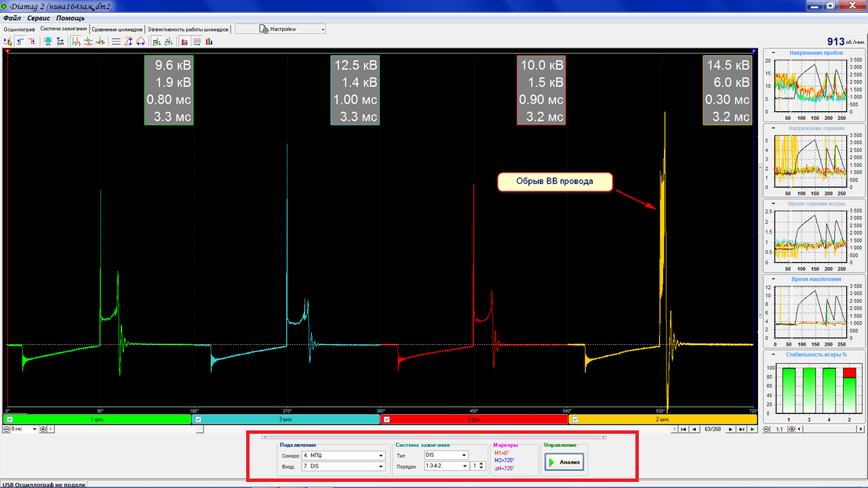Click the three horizontal lines toolbar icon
The height and width of the screenshot is (488, 868).
pyautogui.click(x=117, y=41)
